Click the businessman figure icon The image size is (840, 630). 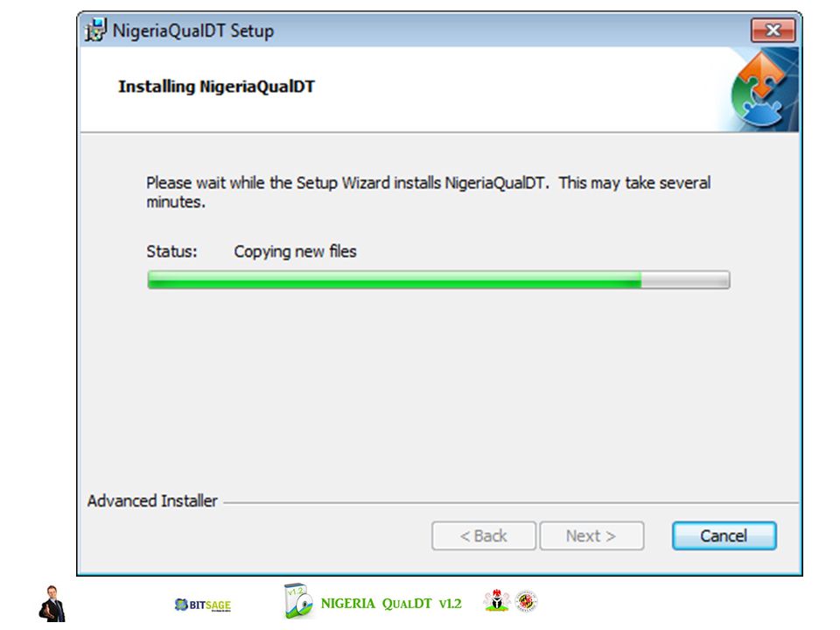(52, 604)
